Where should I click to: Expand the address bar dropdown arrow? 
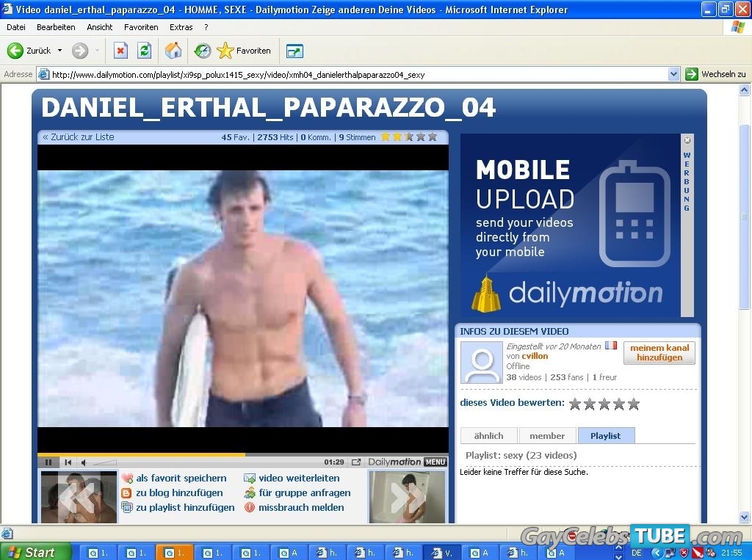pos(673,74)
